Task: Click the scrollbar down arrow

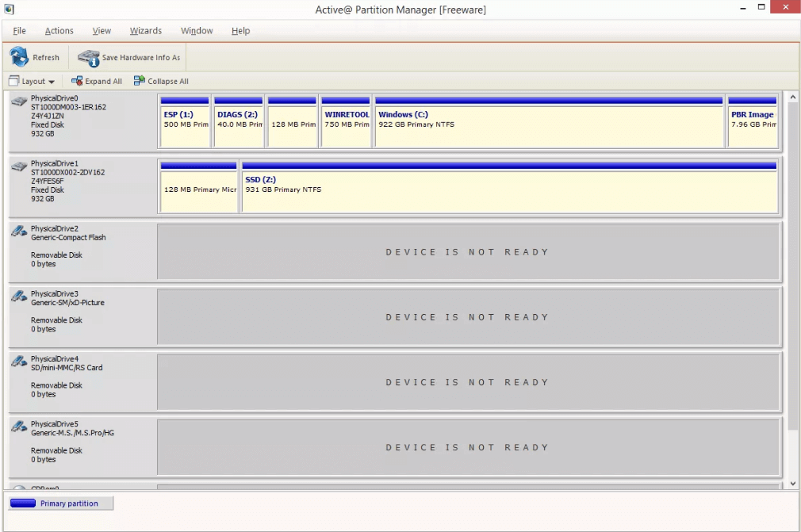Action: (x=792, y=484)
